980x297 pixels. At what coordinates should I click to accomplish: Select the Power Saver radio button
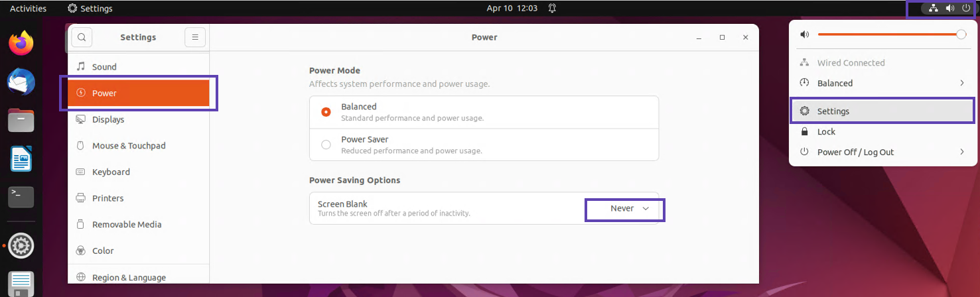click(326, 145)
